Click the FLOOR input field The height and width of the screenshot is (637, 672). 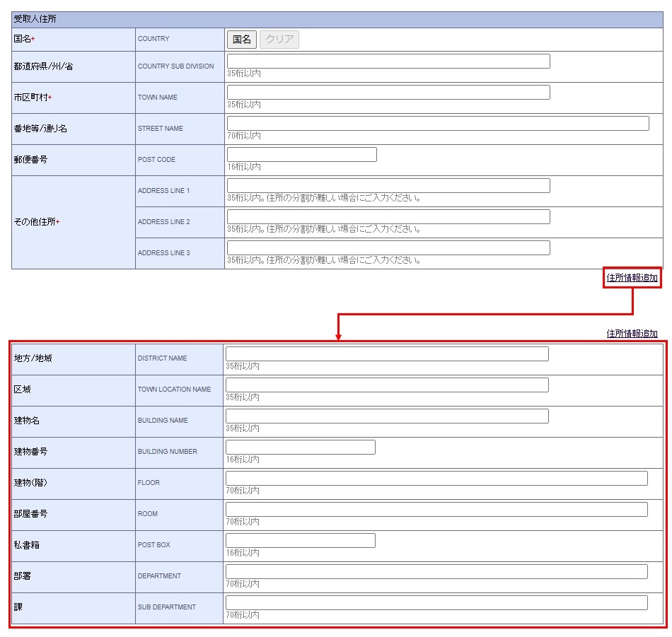click(x=436, y=479)
